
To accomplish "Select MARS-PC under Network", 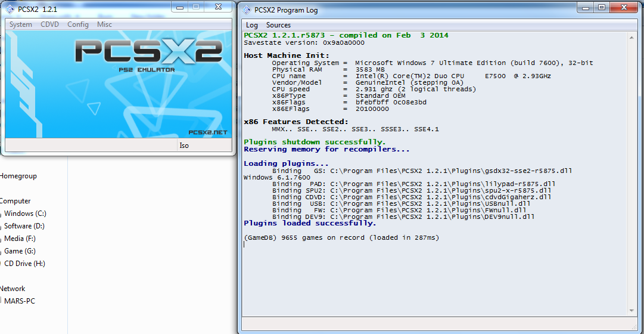I will click(x=20, y=301).
